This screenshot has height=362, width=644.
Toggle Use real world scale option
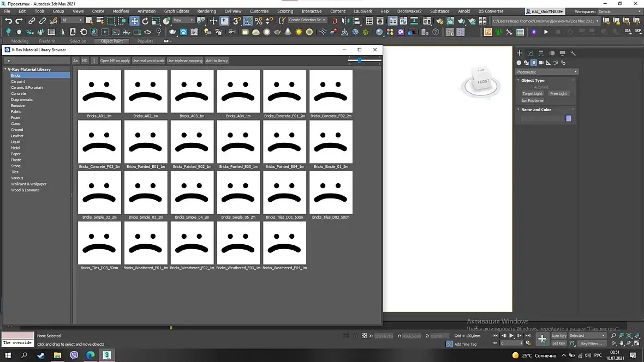(x=148, y=61)
